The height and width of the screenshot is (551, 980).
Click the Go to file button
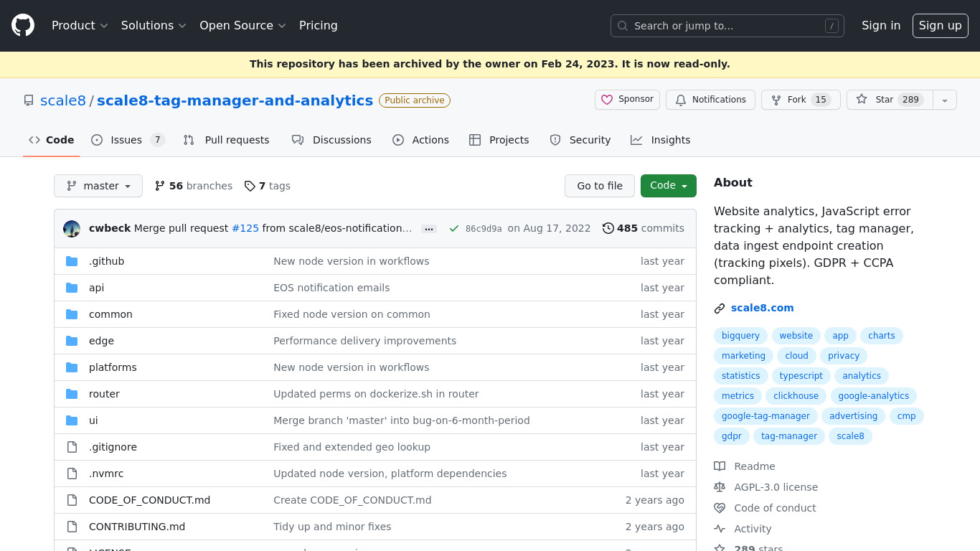tap(599, 186)
